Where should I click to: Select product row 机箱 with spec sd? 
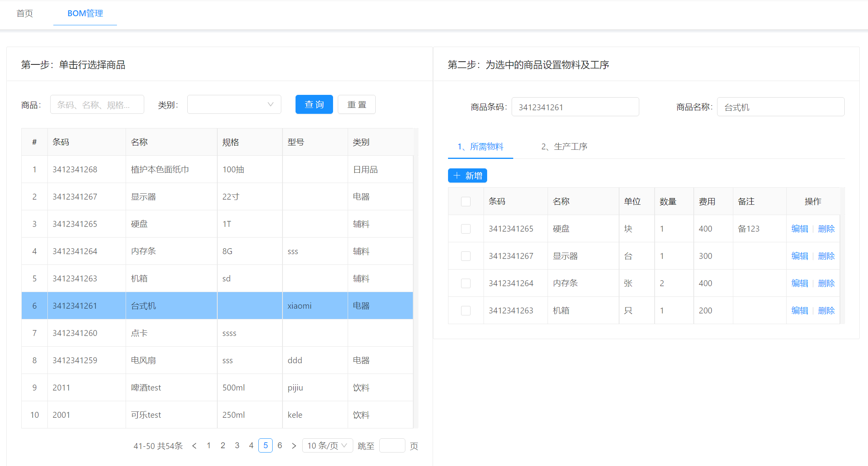point(217,279)
